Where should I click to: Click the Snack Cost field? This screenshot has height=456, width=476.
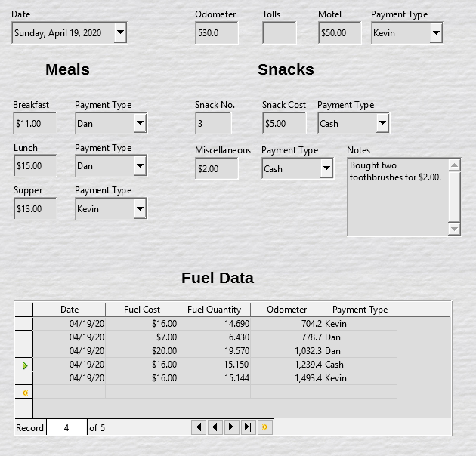[x=284, y=123]
